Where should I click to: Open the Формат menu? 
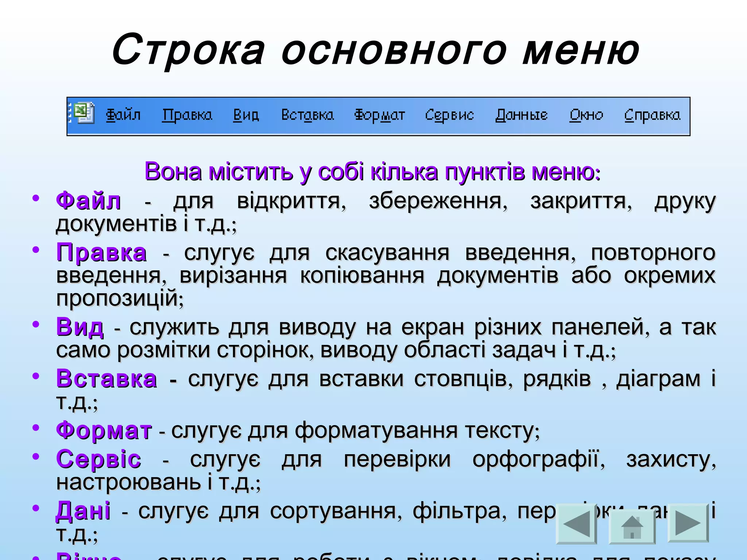coord(380,115)
